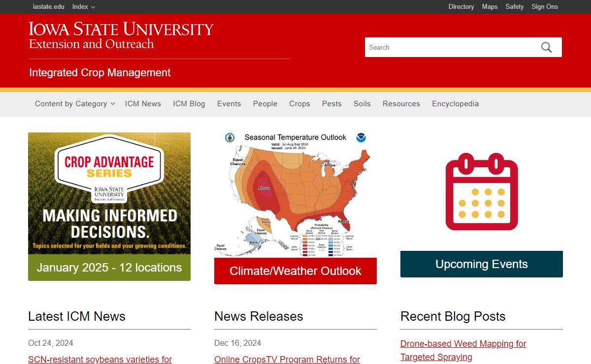Open the Directory link
This screenshot has width=591, height=364.
461,6
